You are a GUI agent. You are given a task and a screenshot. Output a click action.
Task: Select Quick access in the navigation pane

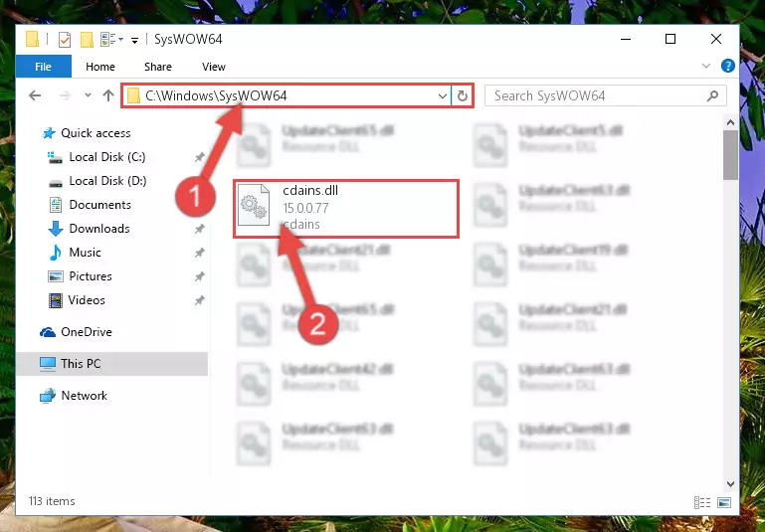click(96, 133)
